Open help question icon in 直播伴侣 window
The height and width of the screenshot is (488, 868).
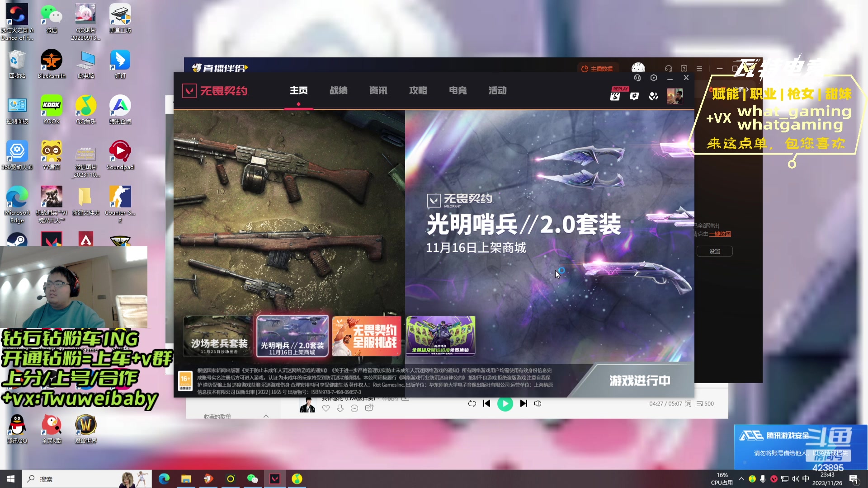[x=684, y=69]
